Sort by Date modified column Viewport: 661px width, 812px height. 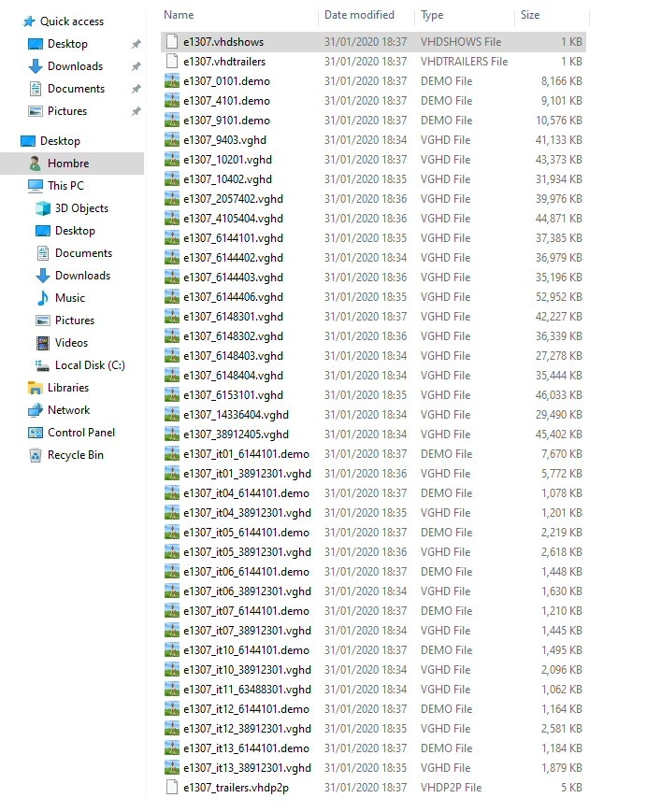[359, 15]
